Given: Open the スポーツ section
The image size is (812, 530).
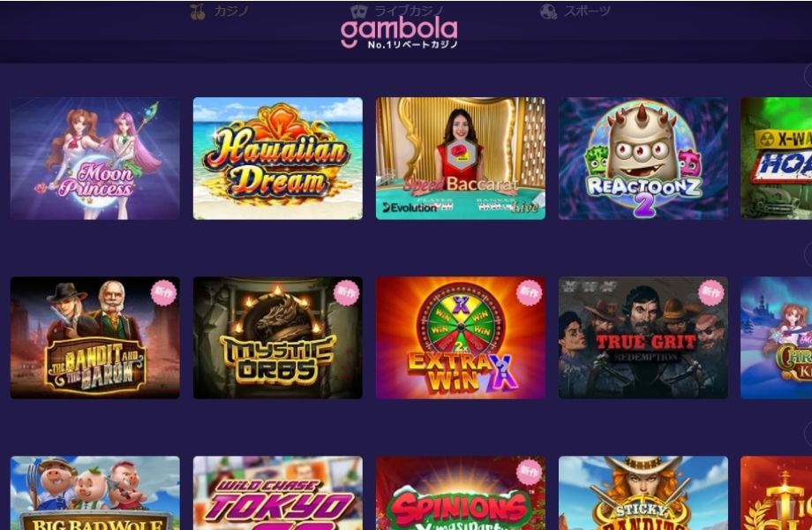Looking at the screenshot, I should click(x=587, y=11).
